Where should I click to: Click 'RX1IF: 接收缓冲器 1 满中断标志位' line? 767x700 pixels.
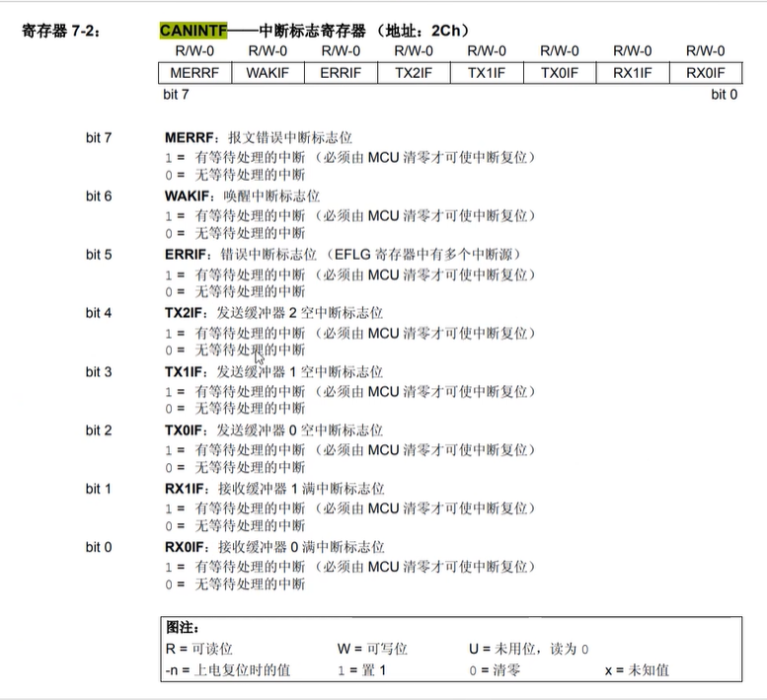[274, 489]
